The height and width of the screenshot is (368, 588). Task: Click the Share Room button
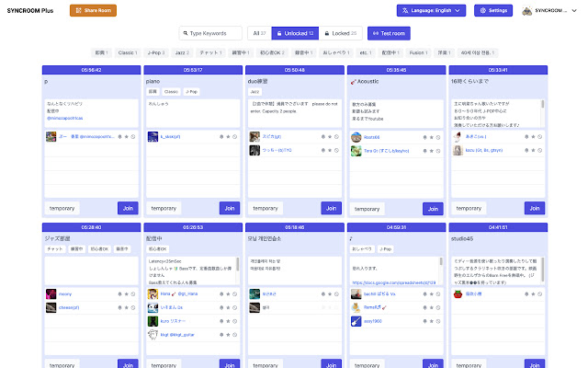click(93, 10)
